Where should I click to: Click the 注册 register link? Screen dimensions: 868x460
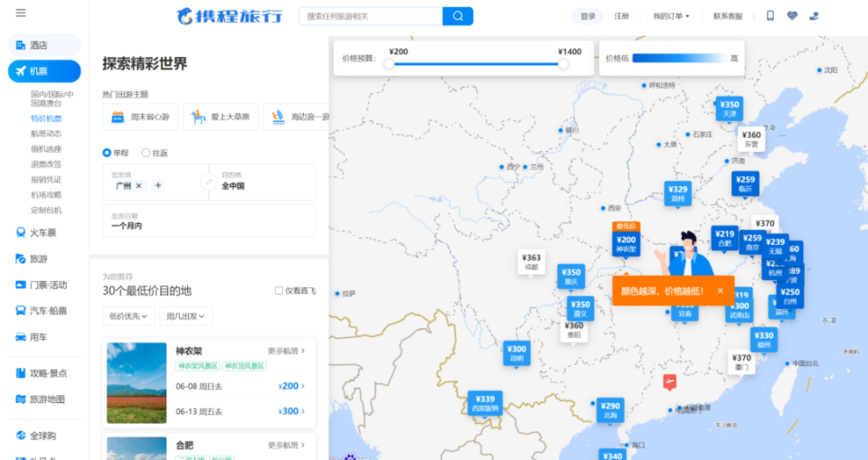coord(622,16)
